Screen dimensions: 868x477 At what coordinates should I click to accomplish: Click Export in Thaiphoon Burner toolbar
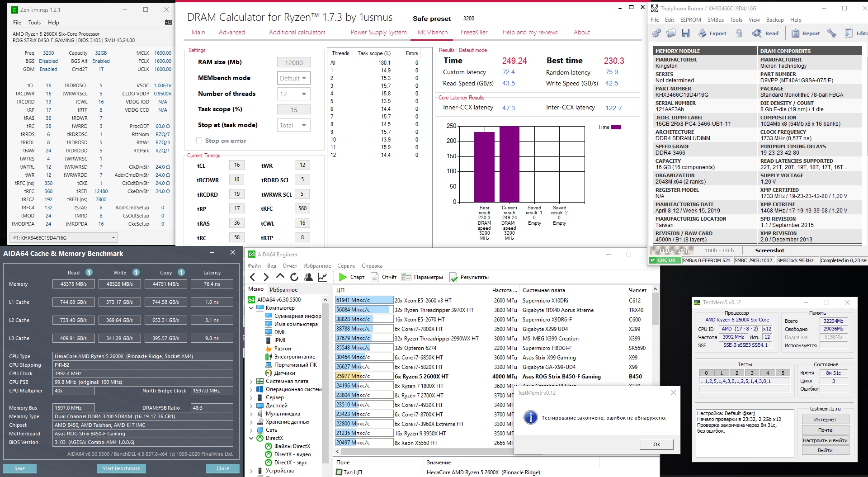(x=712, y=33)
